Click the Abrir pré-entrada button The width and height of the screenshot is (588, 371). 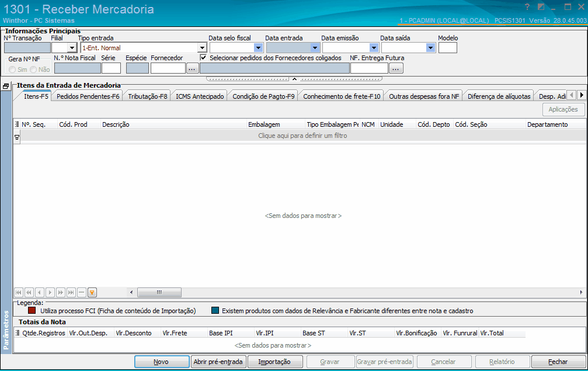click(218, 362)
